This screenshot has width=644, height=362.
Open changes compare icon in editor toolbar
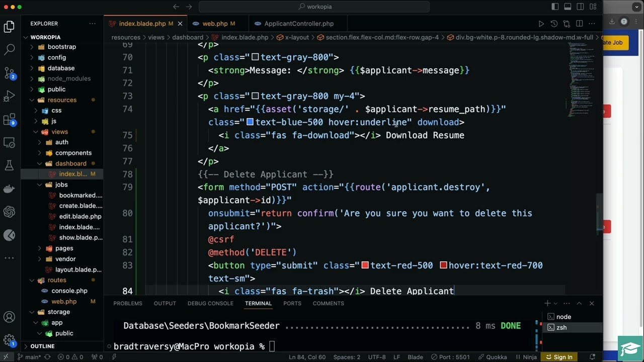[x=567, y=24]
